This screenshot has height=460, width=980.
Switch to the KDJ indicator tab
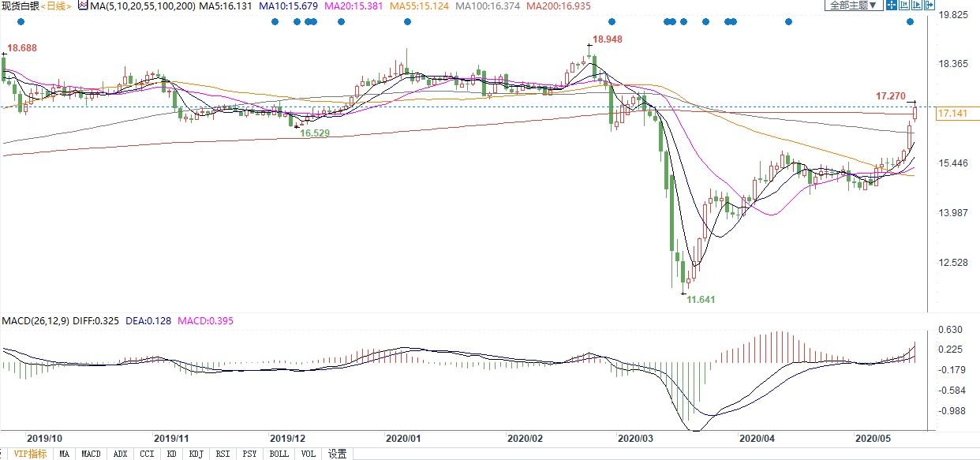coord(196,454)
